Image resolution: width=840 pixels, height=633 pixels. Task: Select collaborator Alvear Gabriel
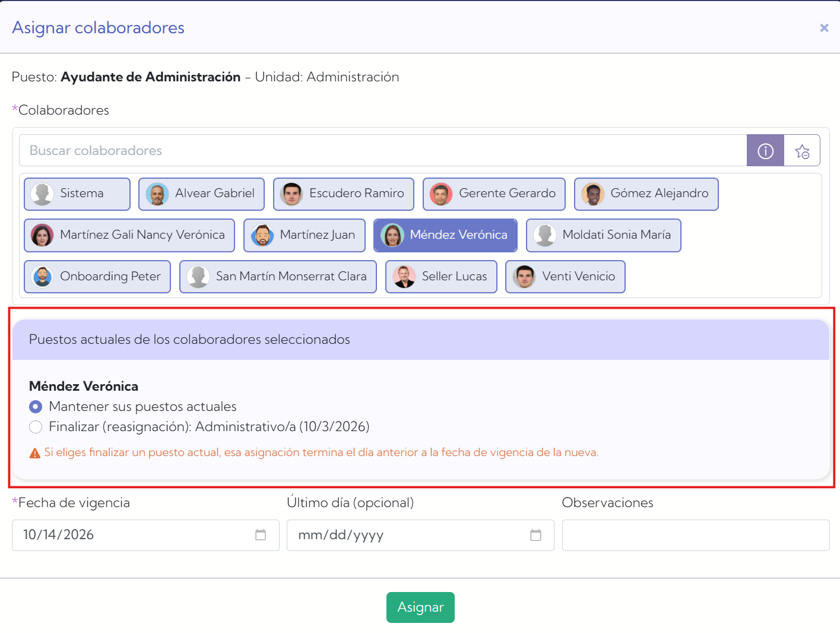point(201,194)
